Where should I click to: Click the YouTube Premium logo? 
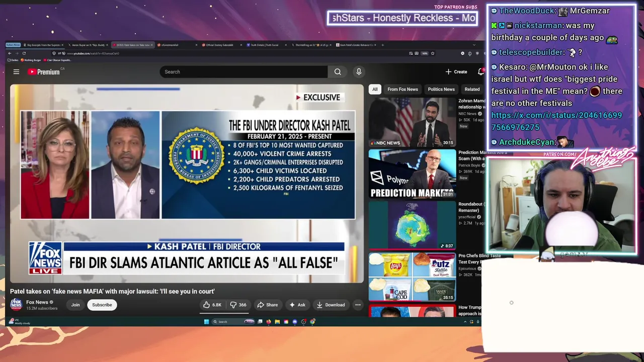[x=44, y=72]
